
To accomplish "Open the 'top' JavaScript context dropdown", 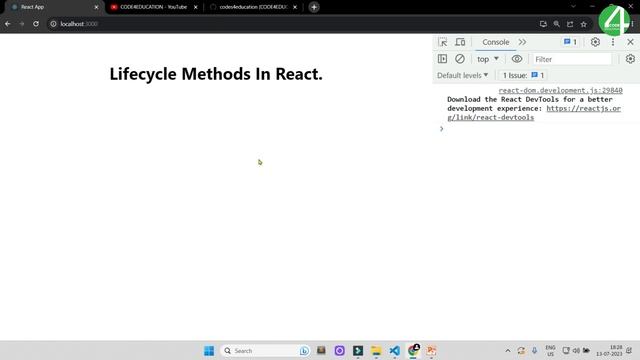I will 488,59.
